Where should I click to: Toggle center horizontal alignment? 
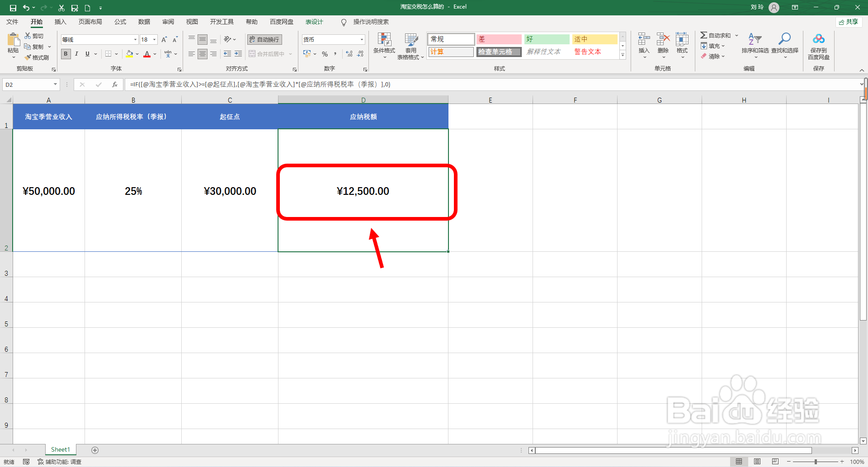203,54
